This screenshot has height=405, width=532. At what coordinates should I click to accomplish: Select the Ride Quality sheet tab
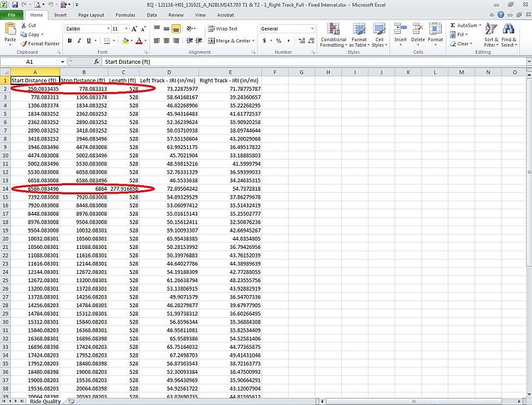pos(45,401)
